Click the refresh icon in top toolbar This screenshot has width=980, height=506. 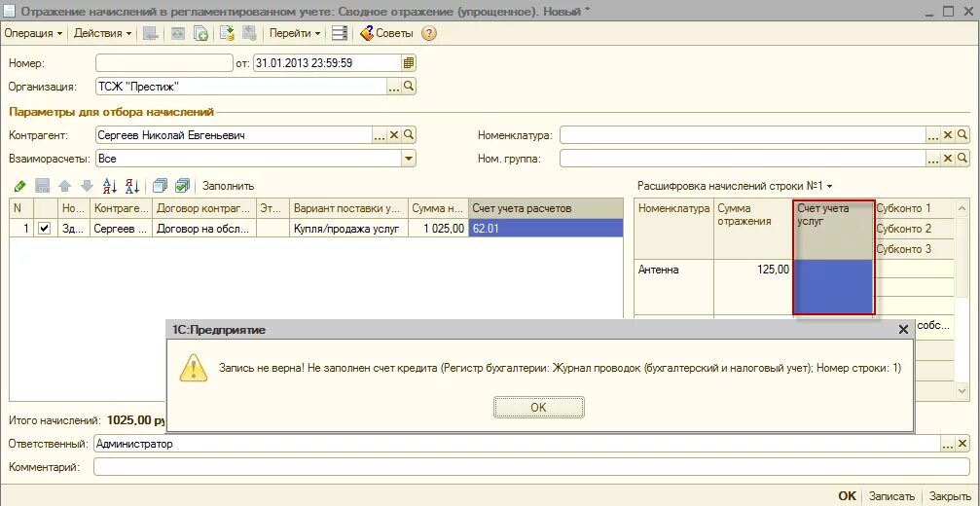[178, 34]
